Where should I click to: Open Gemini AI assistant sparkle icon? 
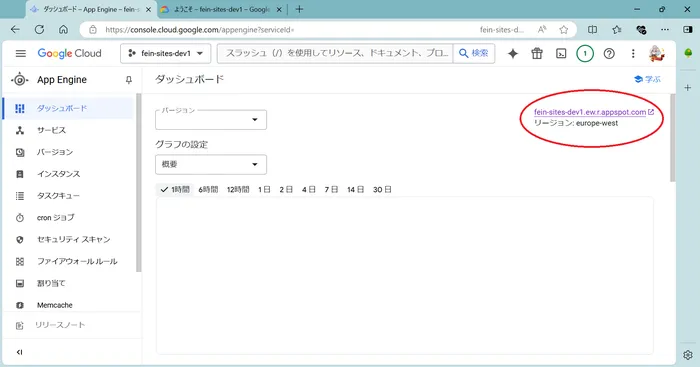click(513, 54)
